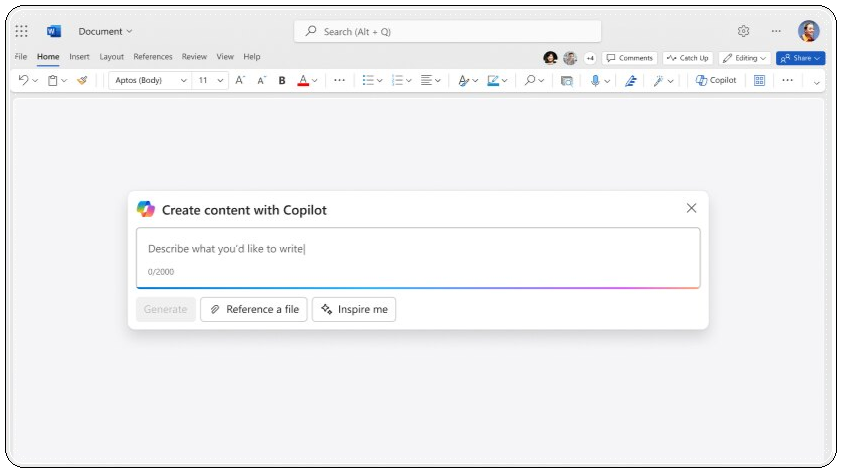Click the Search (Alt + Q) box
842x473 pixels.
pyautogui.click(x=447, y=31)
